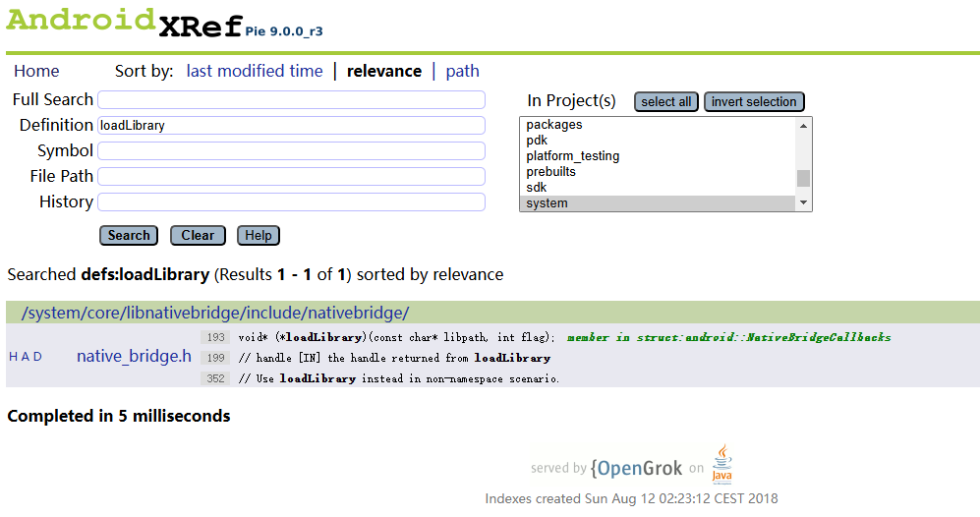Select prebuilts in the project list

(x=659, y=171)
